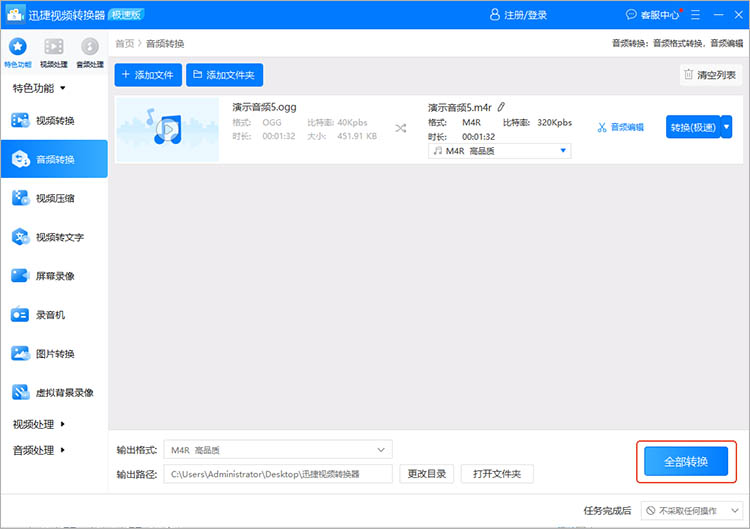Open 注册/登录 account link

pos(518,15)
